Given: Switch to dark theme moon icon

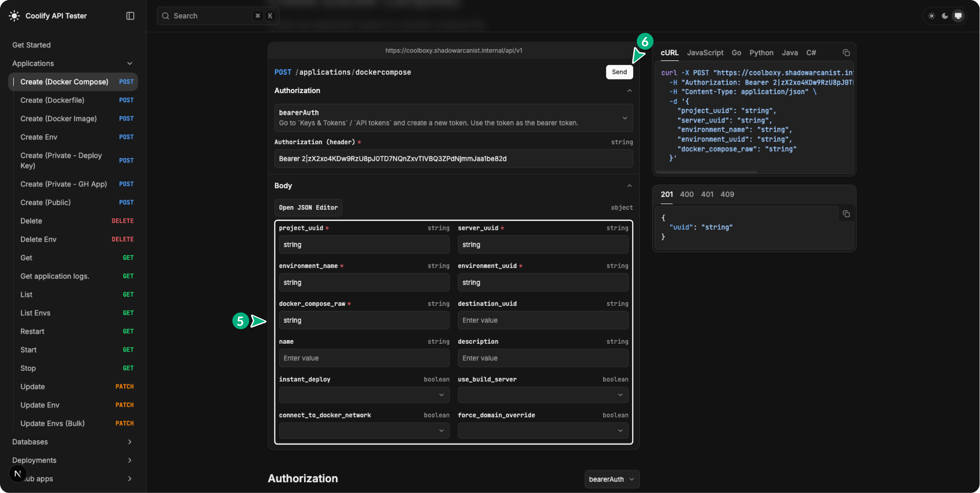Looking at the screenshot, I should pos(945,16).
